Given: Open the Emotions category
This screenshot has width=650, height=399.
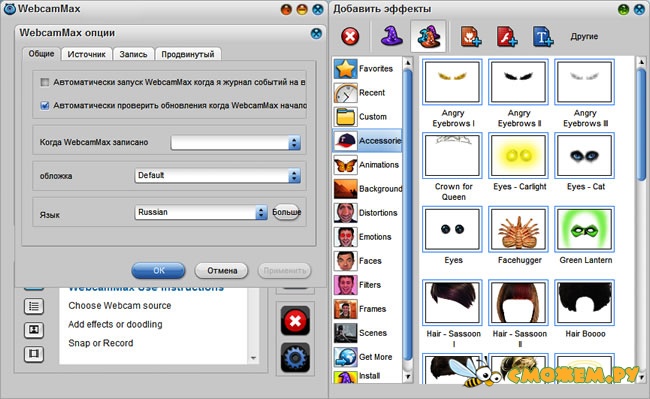Looking at the screenshot, I should pyautogui.click(x=367, y=237).
